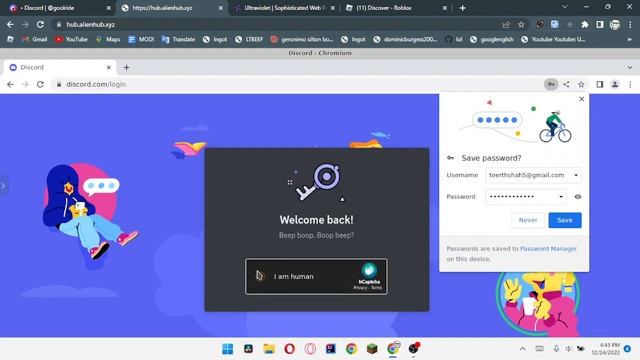Switch to (11) Discover - Roblox tab

396,8
